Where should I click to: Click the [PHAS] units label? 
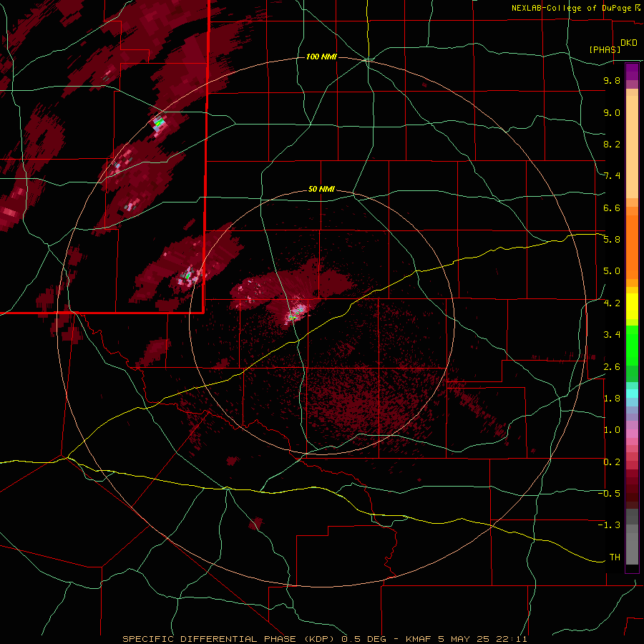[x=605, y=49]
